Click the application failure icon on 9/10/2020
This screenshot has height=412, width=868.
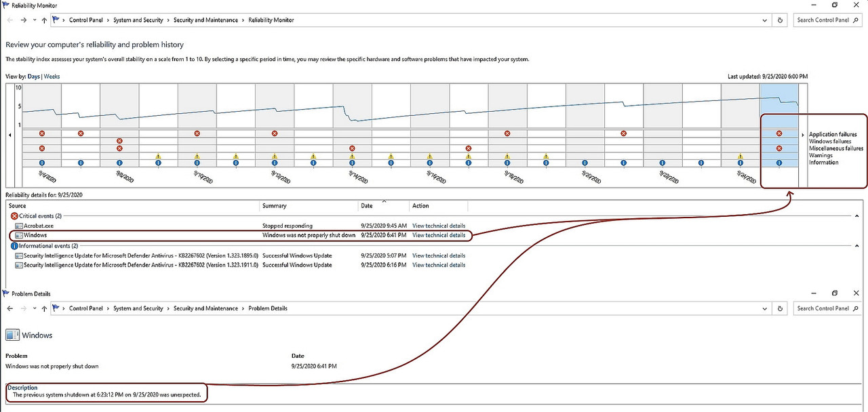click(197, 133)
